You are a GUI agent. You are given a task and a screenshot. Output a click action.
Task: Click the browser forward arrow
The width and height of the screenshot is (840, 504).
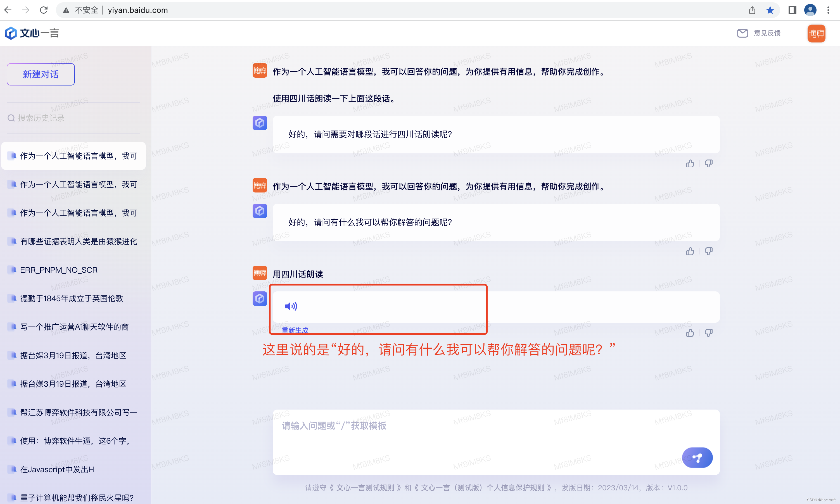(x=26, y=10)
